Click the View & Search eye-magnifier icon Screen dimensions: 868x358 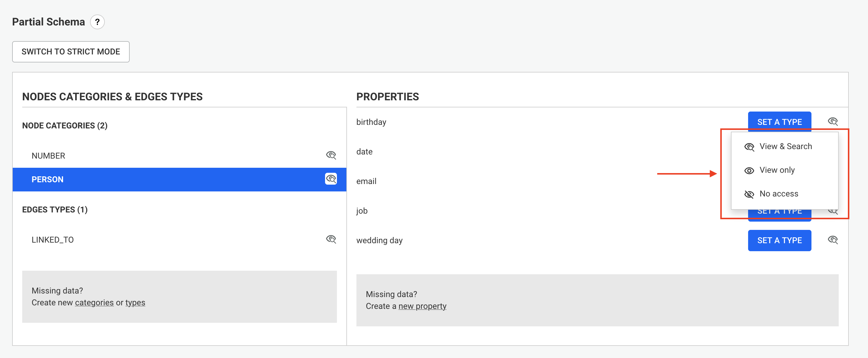[749, 147]
